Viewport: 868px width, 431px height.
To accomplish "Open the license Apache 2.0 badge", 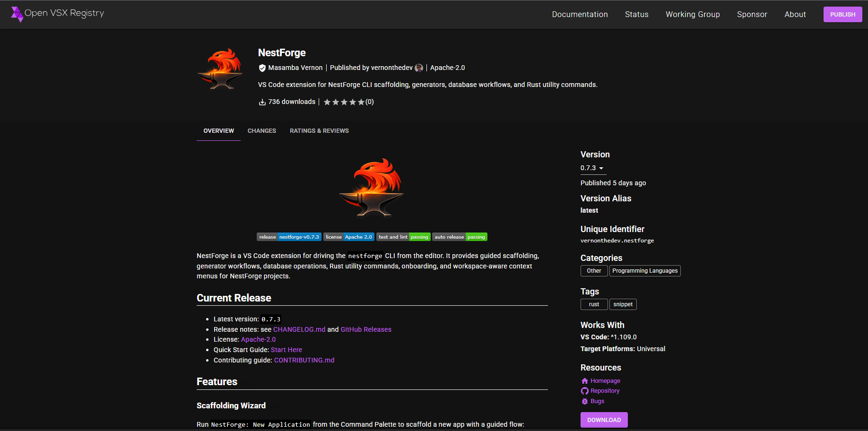I will (x=349, y=237).
